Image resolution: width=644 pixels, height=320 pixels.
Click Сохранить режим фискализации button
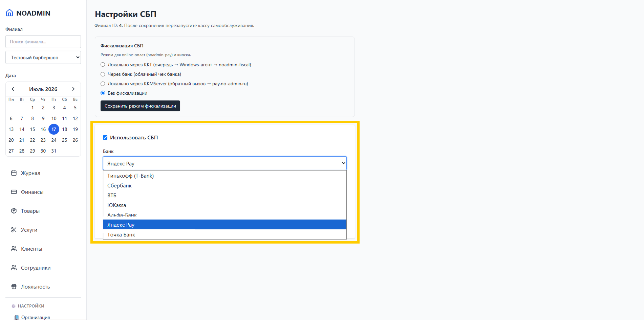tap(140, 106)
